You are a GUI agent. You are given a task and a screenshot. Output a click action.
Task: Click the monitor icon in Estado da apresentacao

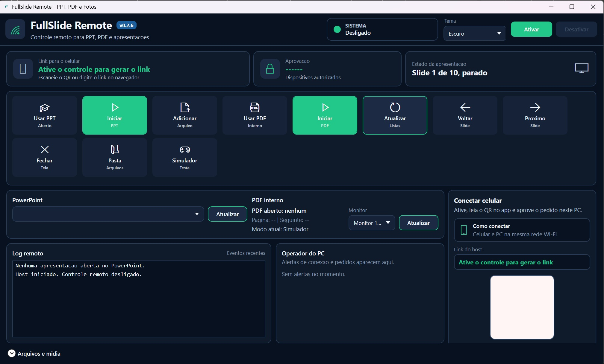[582, 68]
